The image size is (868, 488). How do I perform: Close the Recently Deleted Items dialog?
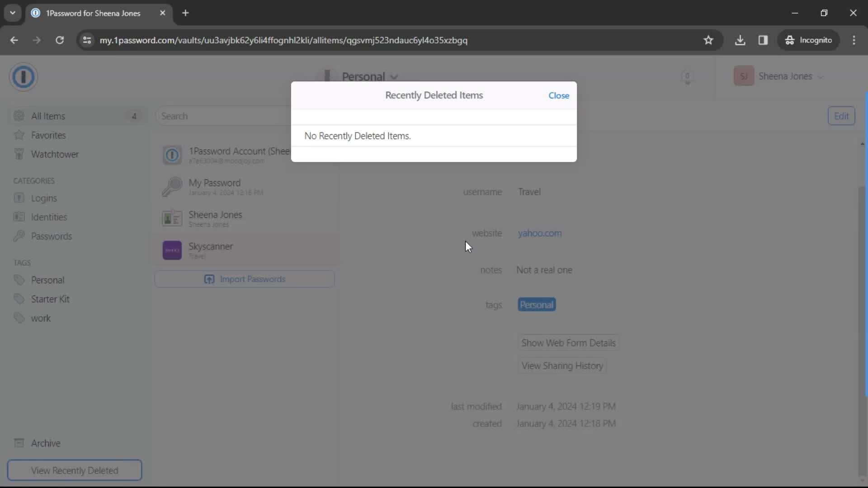point(559,95)
